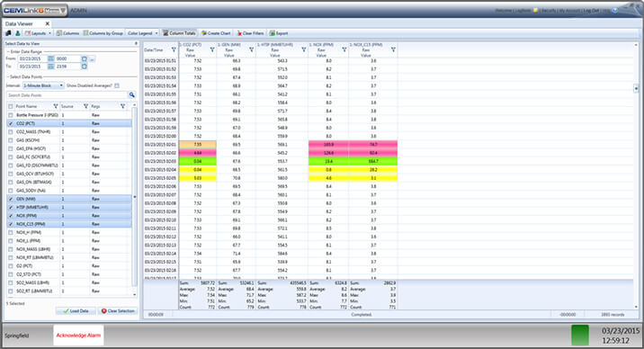Click the orange CO2 cell at 02:01
Screen dimensions: 644x349
pos(198,145)
